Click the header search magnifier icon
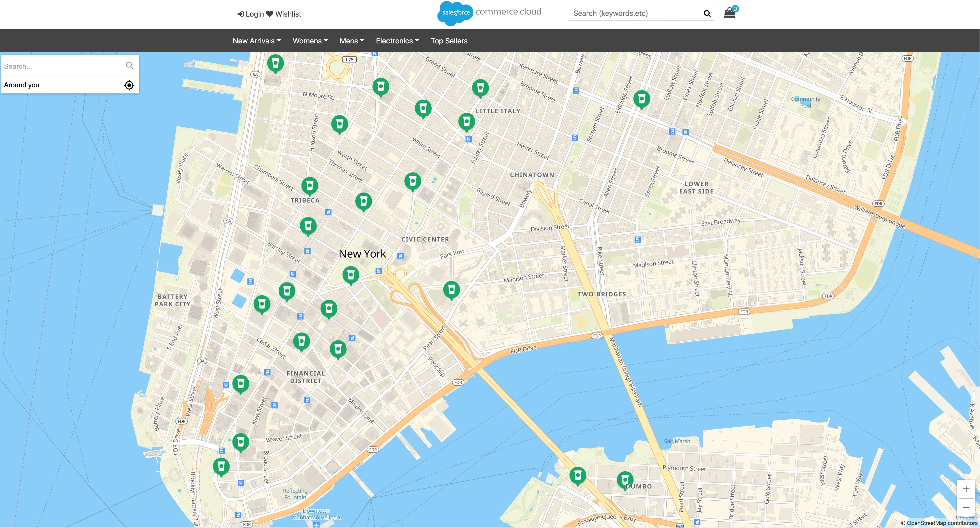Image resolution: width=980 pixels, height=528 pixels. tap(707, 13)
